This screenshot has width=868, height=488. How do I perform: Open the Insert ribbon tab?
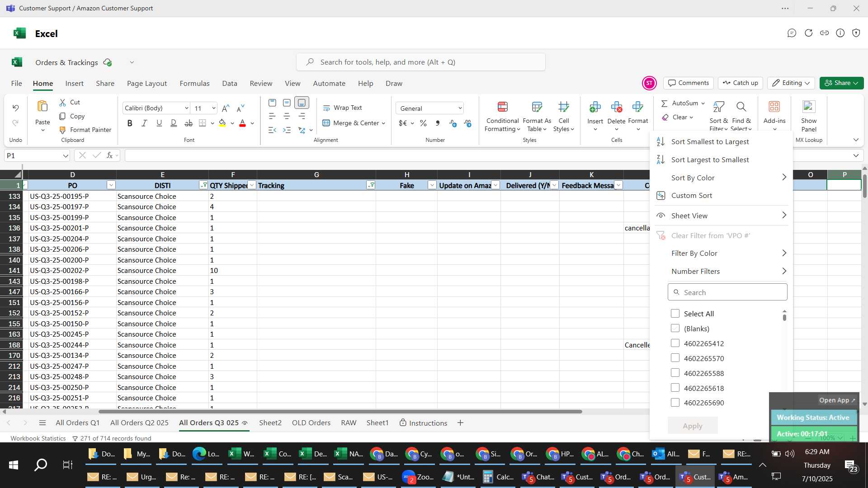tap(74, 84)
